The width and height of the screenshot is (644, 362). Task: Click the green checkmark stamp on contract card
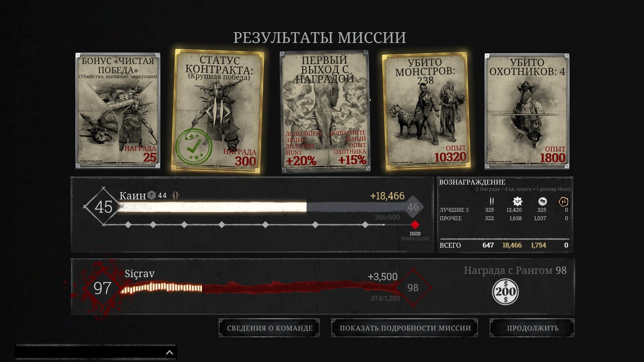point(194,146)
